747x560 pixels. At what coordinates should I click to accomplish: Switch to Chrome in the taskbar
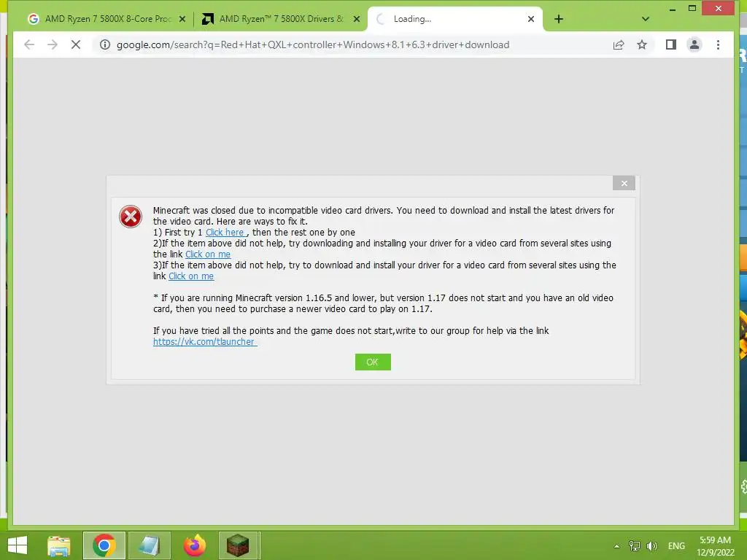coord(104,545)
